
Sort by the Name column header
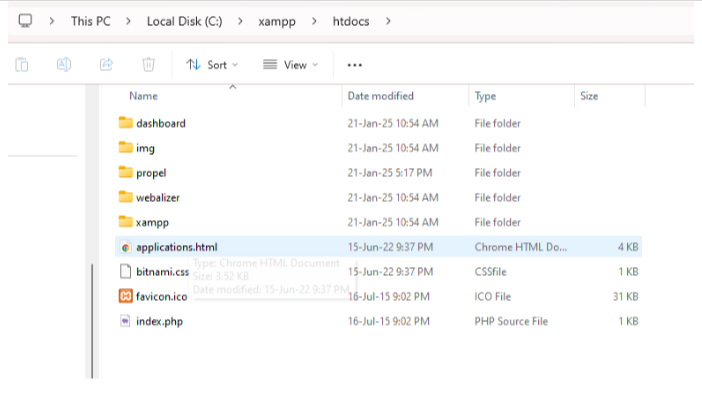[x=144, y=96]
